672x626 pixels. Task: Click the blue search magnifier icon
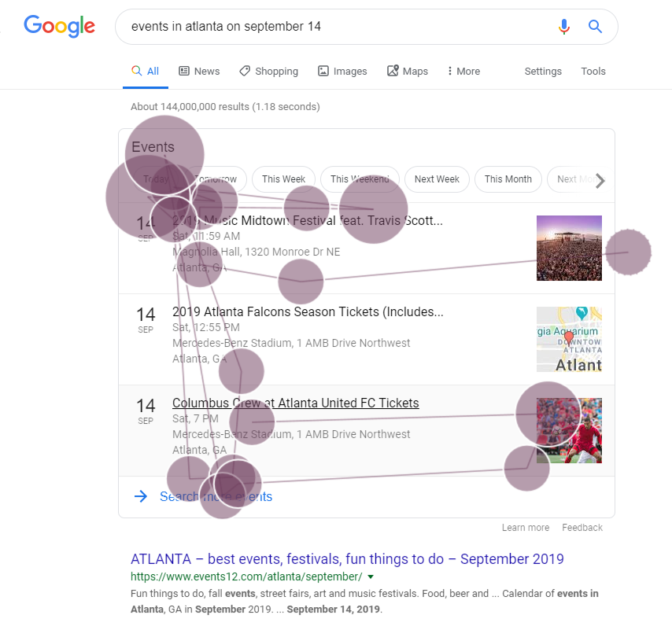(596, 27)
